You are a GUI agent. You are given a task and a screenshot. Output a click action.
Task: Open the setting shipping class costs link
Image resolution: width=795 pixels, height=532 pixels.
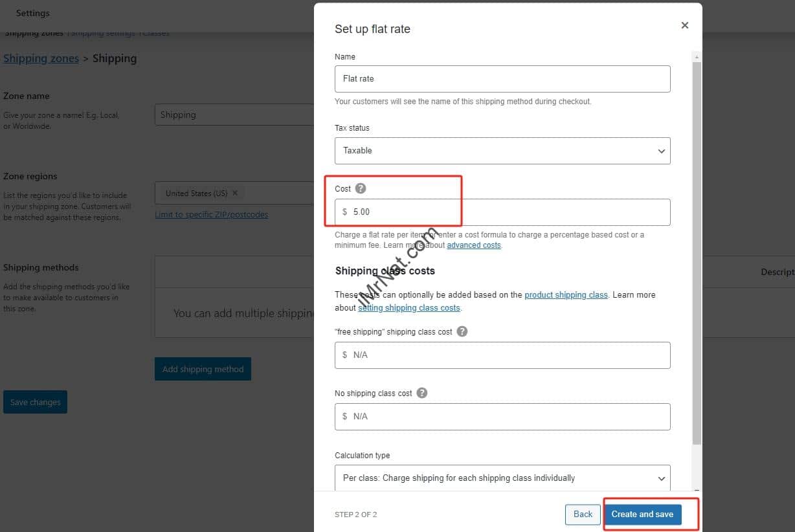coord(409,308)
